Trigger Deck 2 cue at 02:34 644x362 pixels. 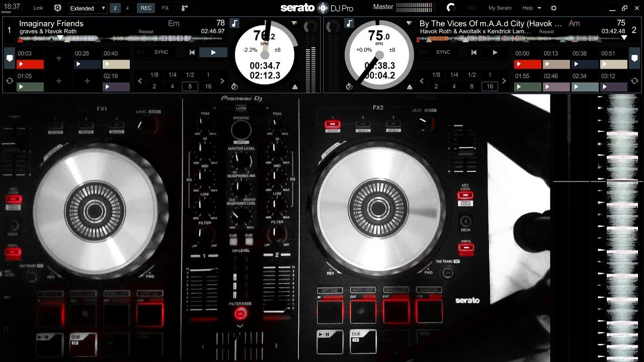tap(585, 86)
